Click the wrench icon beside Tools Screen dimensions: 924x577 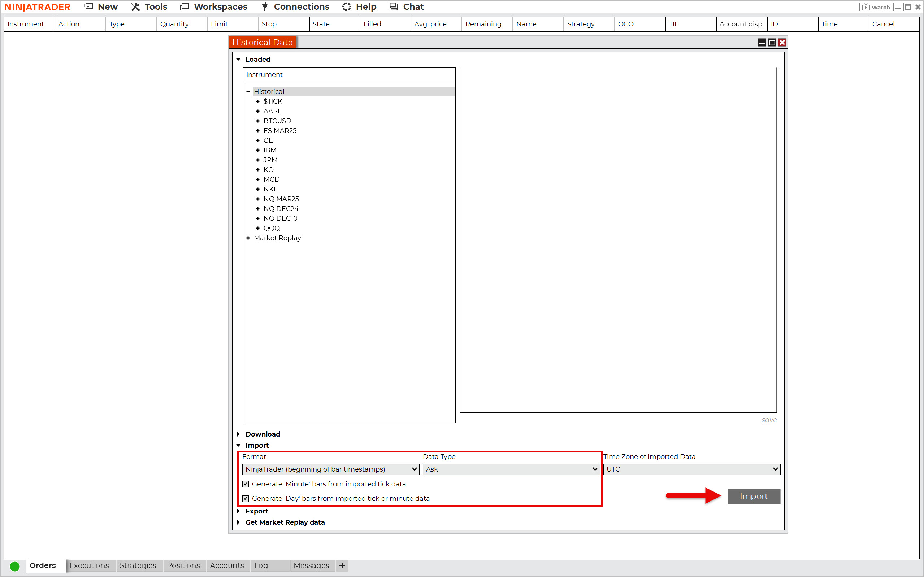coord(135,7)
